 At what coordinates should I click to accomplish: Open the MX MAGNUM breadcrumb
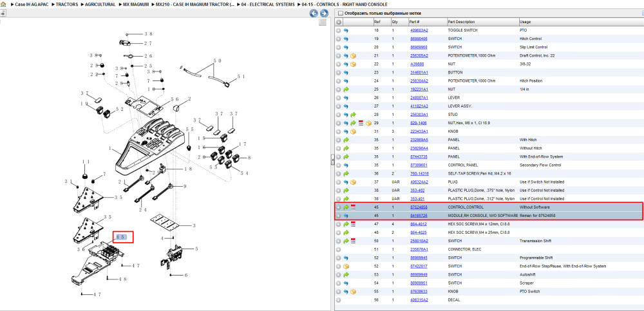[x=136, y=5]
